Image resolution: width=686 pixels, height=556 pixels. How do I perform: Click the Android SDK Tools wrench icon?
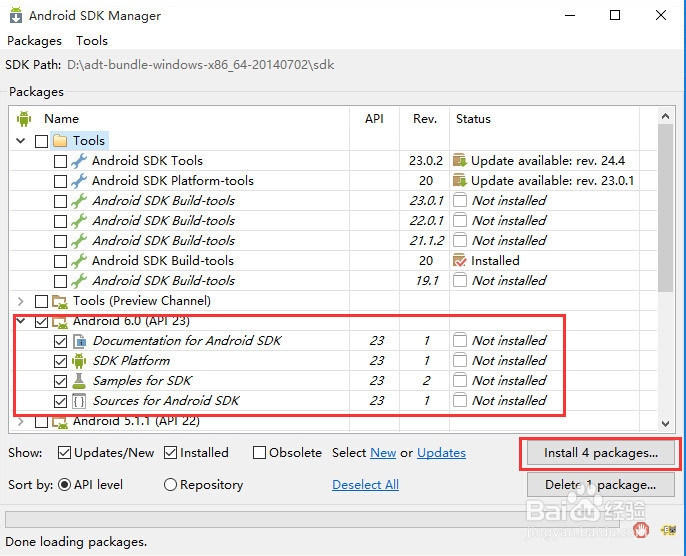80,161
